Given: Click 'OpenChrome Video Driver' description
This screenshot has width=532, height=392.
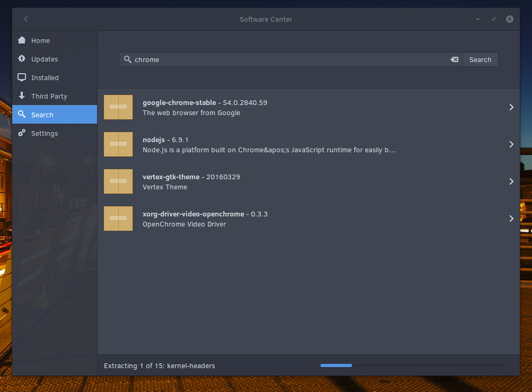Looking at the screenshot, I should (184, 224).
